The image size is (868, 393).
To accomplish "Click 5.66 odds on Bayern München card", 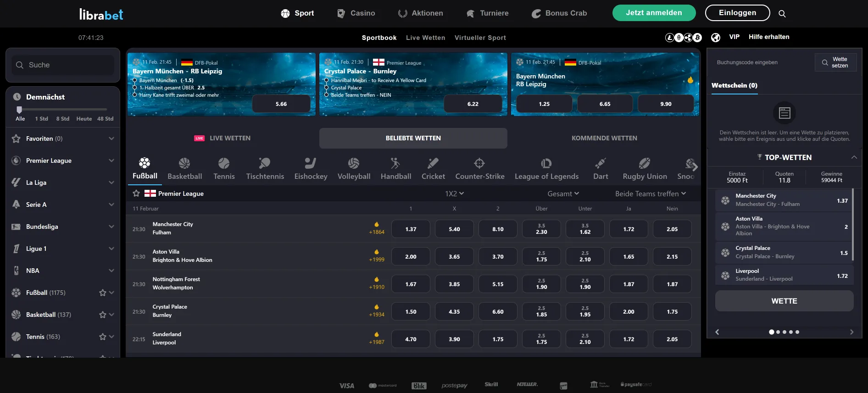I will (x=281, y=104).
